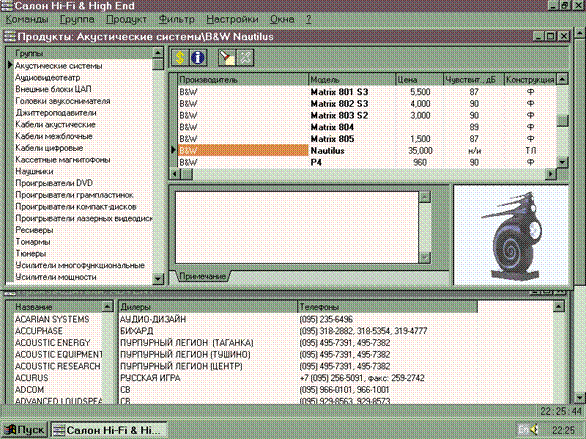Click the crossed-out filter toolbar icon

(245, 58)
